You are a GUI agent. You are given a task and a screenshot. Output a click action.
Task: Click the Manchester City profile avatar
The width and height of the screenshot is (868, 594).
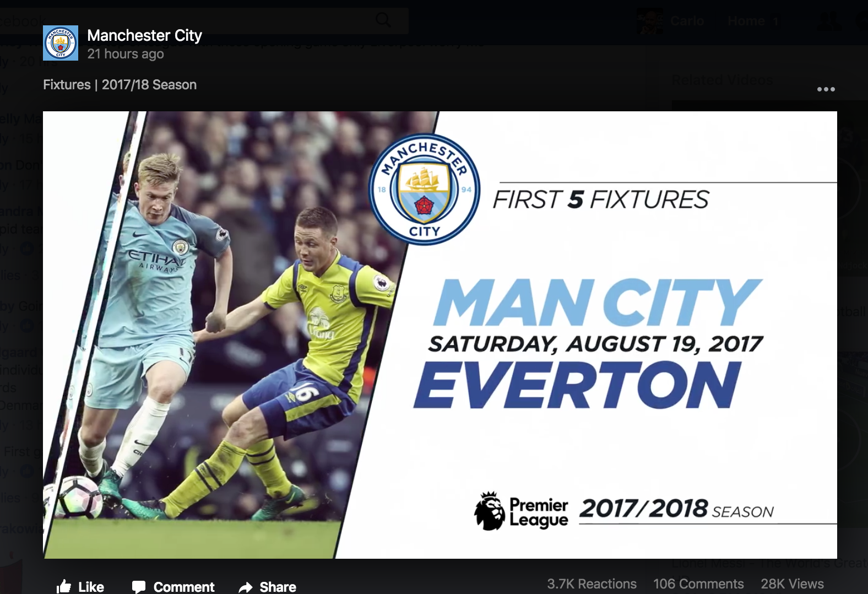(x=61, y=43)
